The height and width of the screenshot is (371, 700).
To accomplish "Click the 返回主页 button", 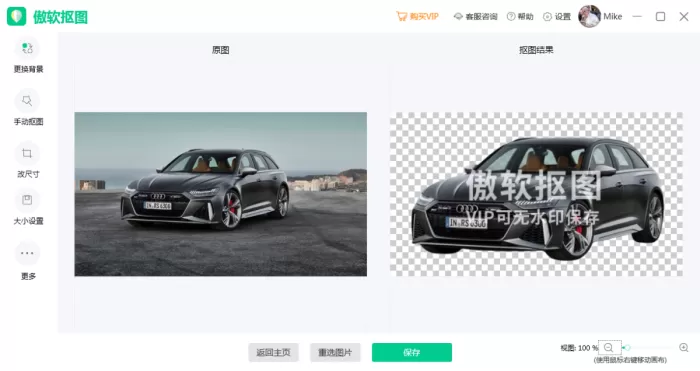I will (273, 352).
